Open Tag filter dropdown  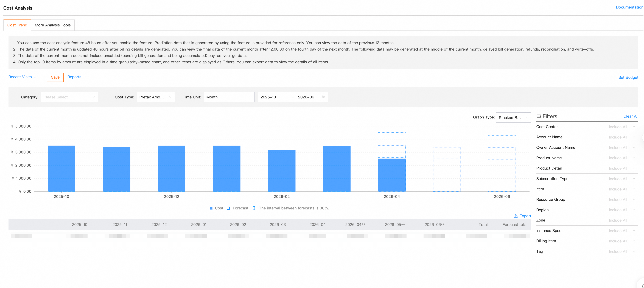[622, 251]
